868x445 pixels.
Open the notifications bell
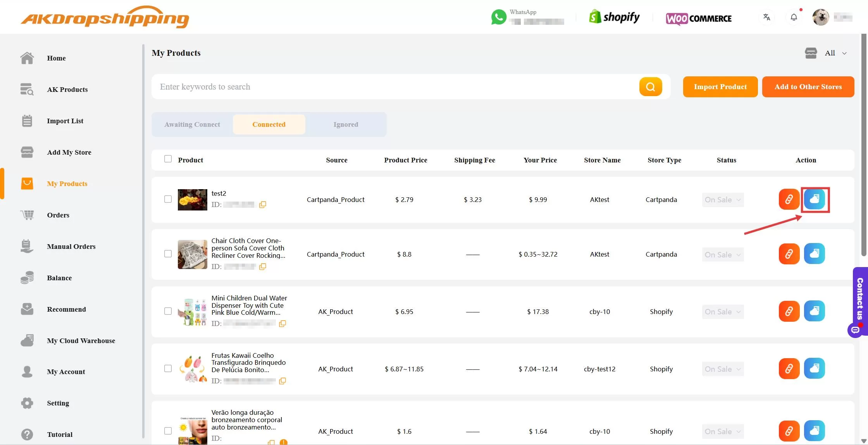click(x=794, y=17)
